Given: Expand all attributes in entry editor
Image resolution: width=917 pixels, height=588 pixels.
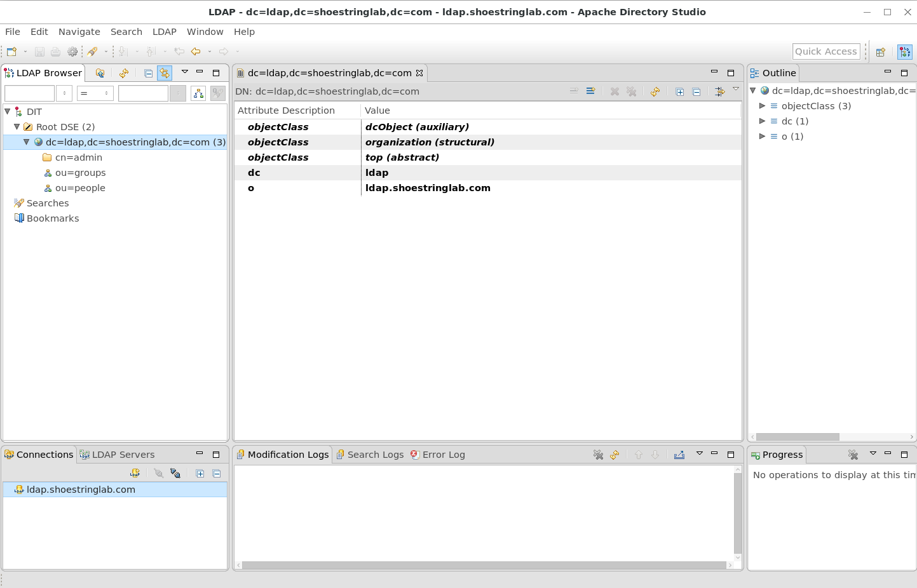Looking at the screenshot, I should click(x=680, y=91).
